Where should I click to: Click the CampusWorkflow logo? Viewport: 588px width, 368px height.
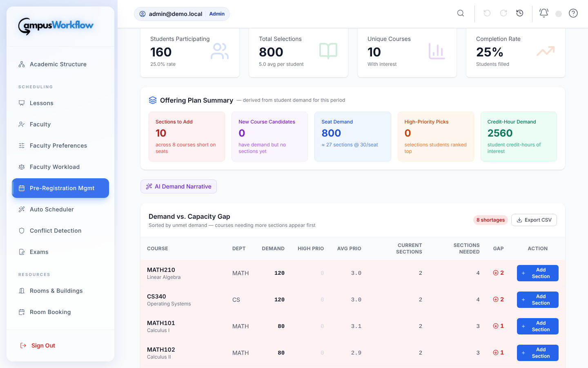(x=56, y=26)
